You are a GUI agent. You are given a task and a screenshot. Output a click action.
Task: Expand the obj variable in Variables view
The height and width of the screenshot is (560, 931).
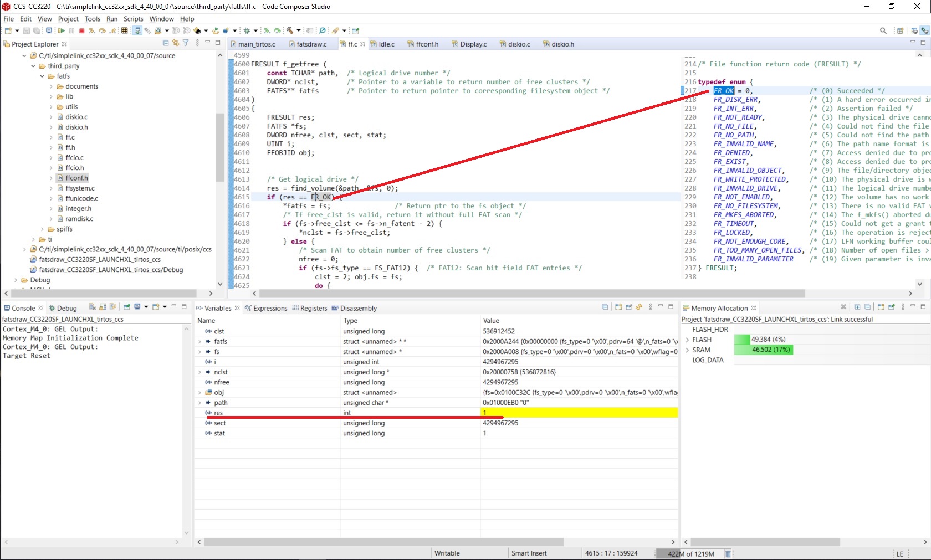199,393
